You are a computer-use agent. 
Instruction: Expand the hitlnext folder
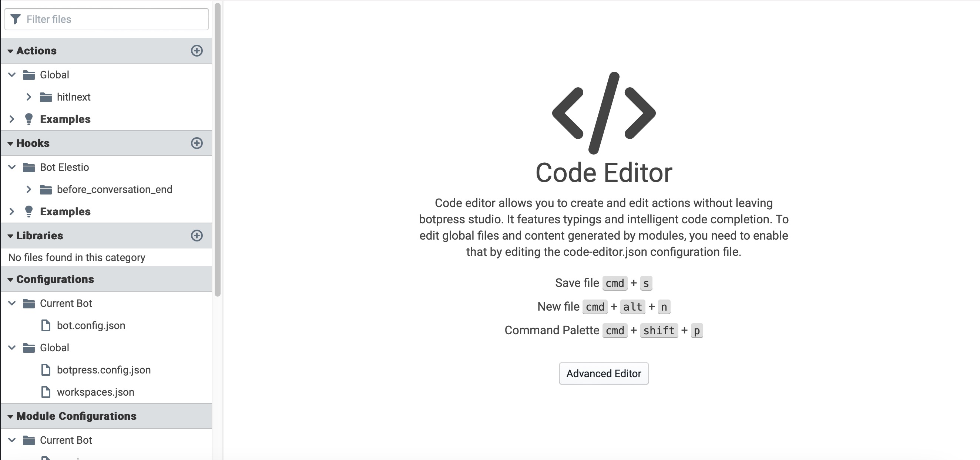coord(29,97)
